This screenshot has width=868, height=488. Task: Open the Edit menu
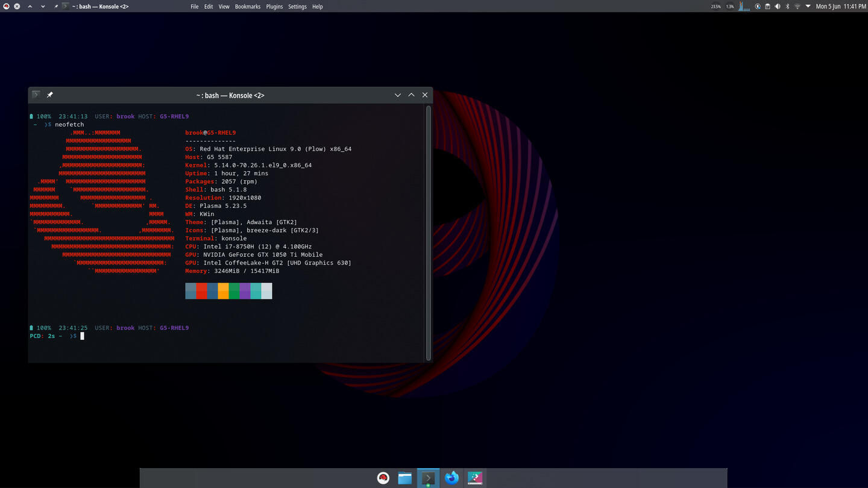[209, 7]
